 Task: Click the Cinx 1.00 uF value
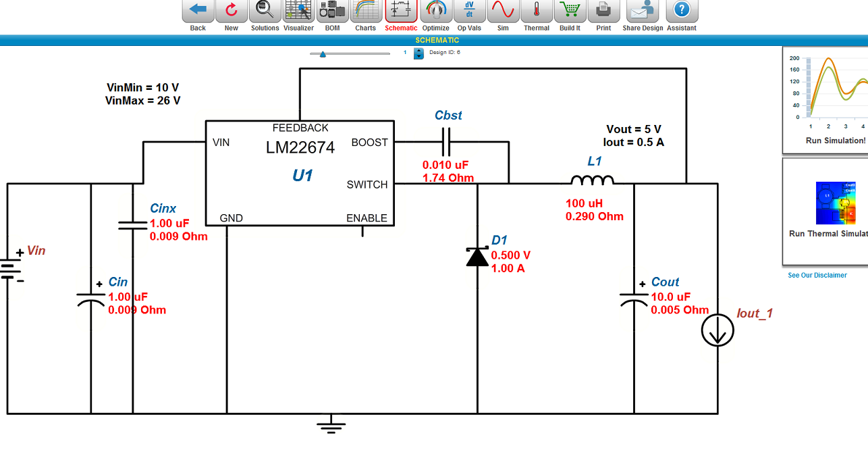coord(170,223)
